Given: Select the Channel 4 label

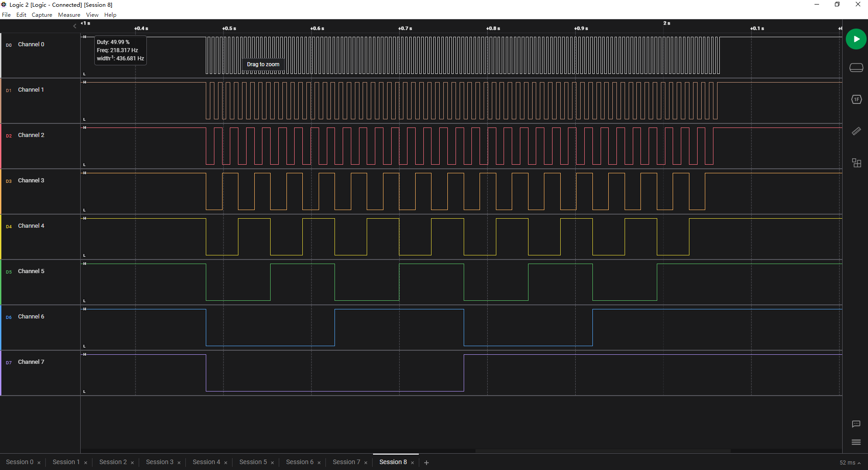Looking at the screenshot, I should click(31, 226).
